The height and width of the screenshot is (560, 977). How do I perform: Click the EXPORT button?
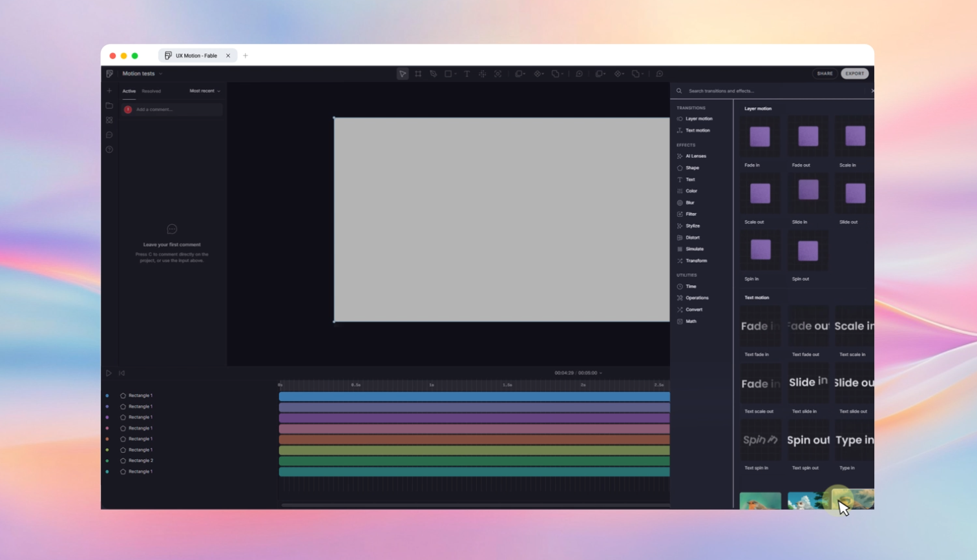point(855,74)
